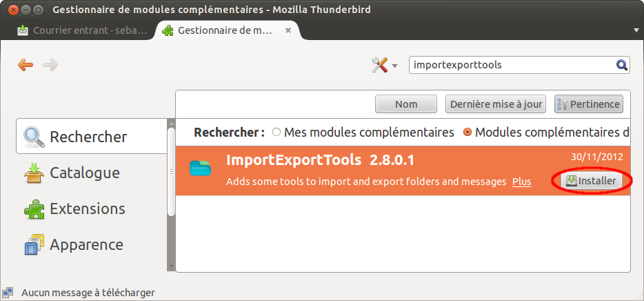Open the Catalogue category

point(92,173)
